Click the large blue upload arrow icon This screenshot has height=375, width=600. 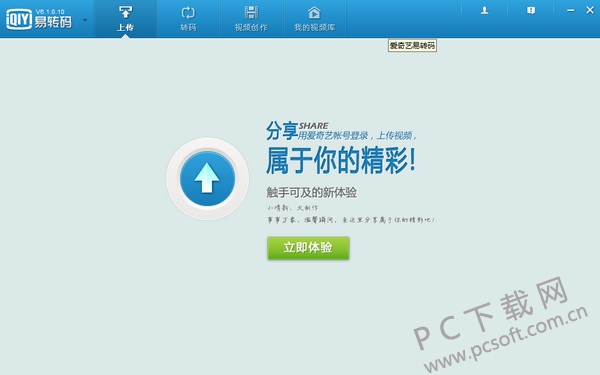coord(207,178)
